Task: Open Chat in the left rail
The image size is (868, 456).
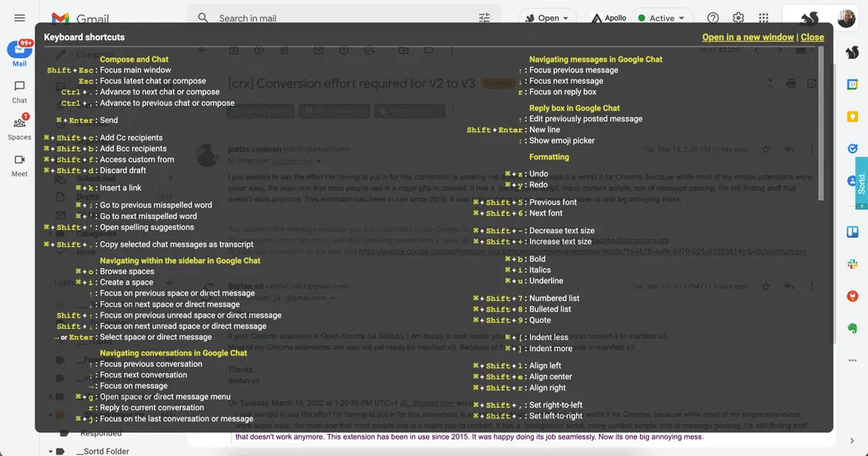Action: coord(20,92)
